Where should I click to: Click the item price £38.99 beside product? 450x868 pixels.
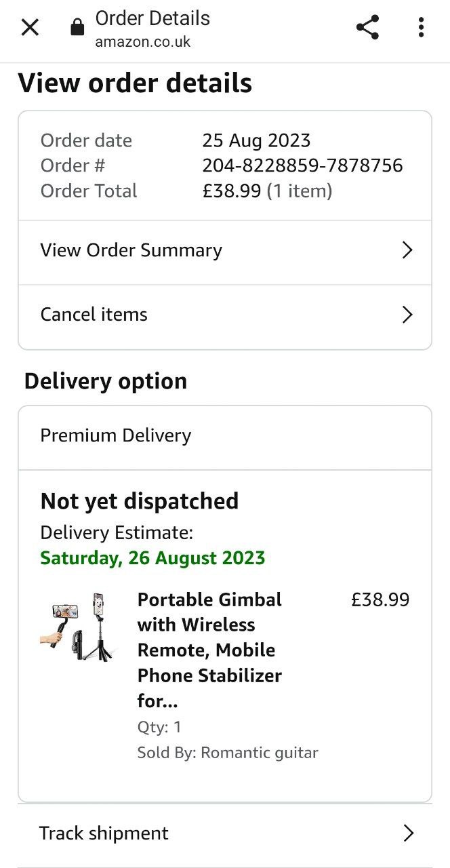(380, 599)
